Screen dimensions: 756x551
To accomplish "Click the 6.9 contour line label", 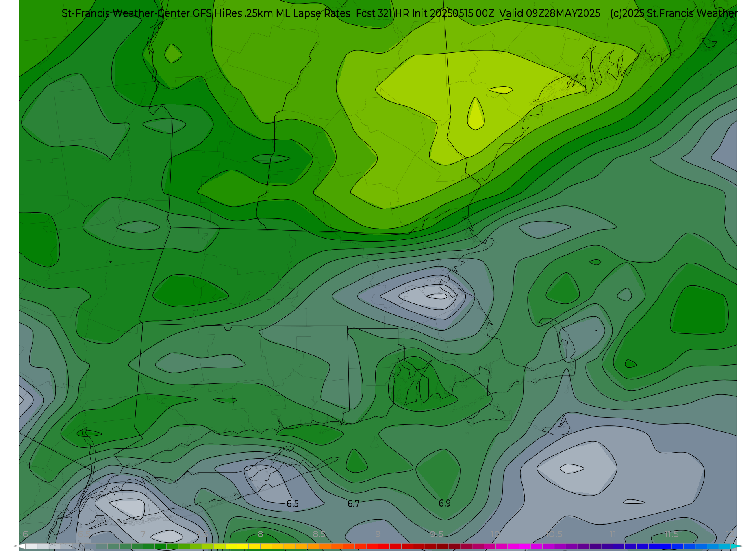I will tap(445, 503).
